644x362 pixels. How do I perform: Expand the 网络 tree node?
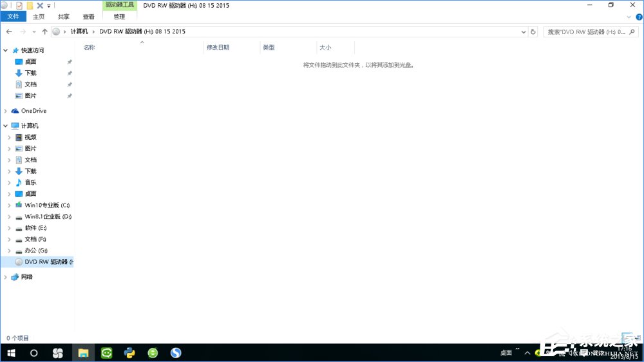(x=5, y=277)
